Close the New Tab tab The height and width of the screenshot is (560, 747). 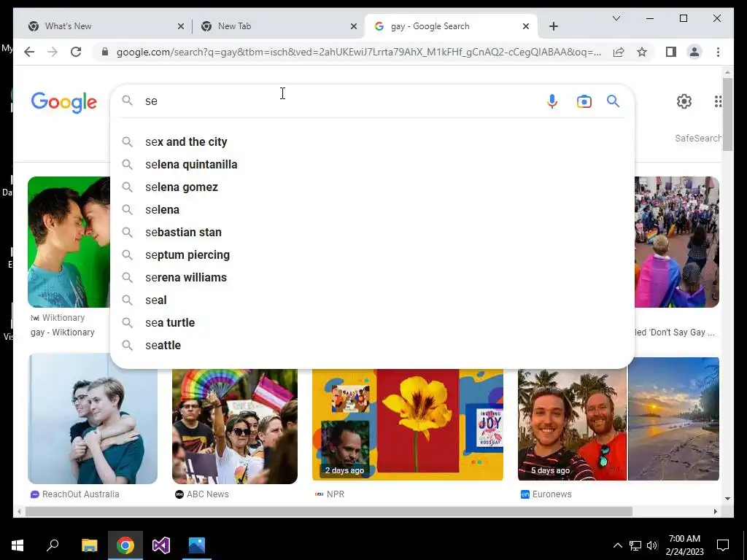click(354, 27)
